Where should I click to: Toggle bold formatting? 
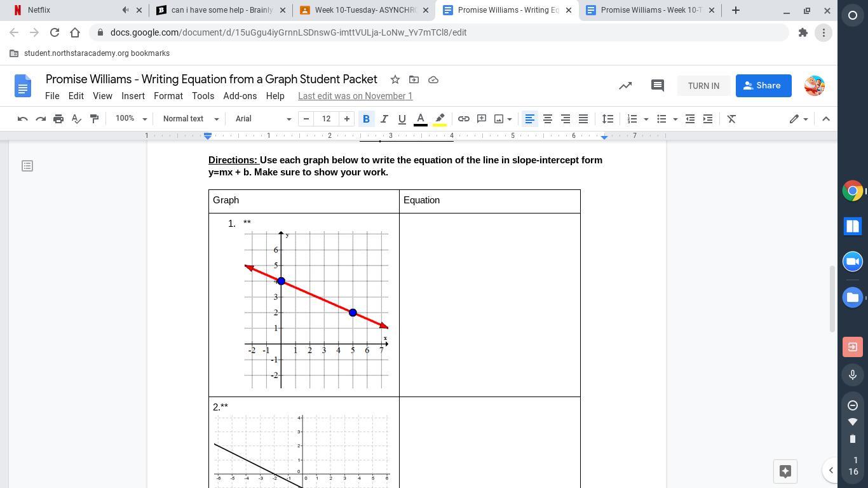click(x=366, y=119)
